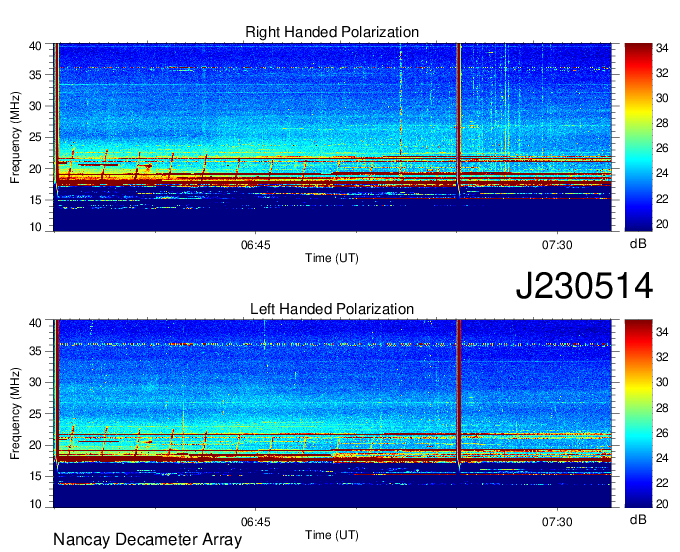Viewport: 680px width, 552px height.
Task: Click "Frequency (MHz)" on the Left Handed plot
Action: coord(15,414)
